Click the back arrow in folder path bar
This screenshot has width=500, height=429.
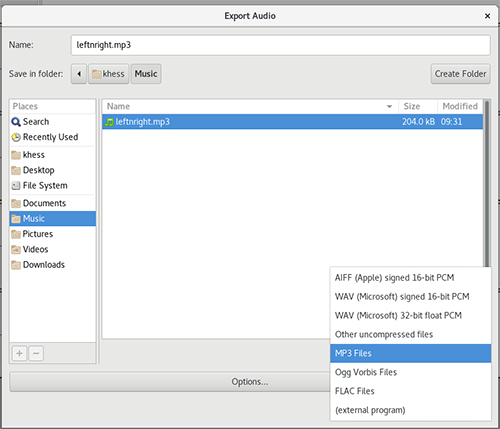tap(79, 74)
